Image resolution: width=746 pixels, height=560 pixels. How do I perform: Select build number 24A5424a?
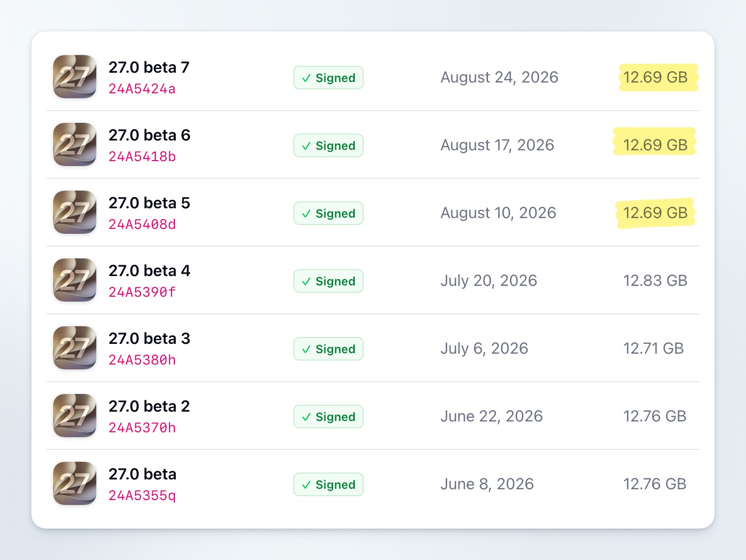tap(142, 89)
